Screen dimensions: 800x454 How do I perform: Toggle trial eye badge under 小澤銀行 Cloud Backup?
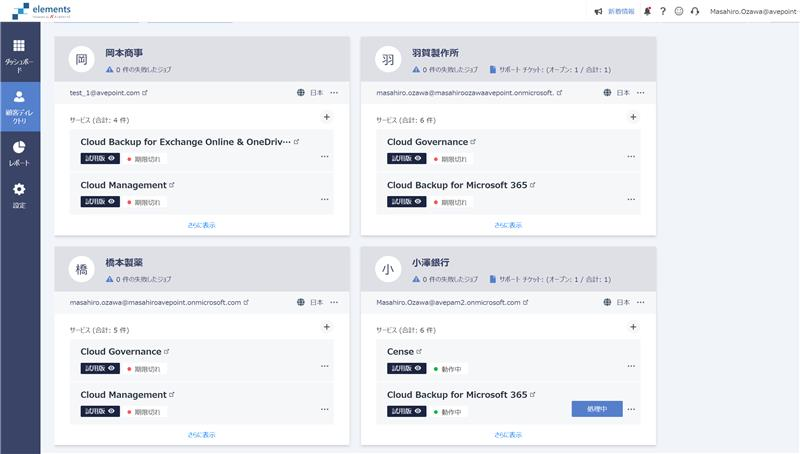[407, 411]
